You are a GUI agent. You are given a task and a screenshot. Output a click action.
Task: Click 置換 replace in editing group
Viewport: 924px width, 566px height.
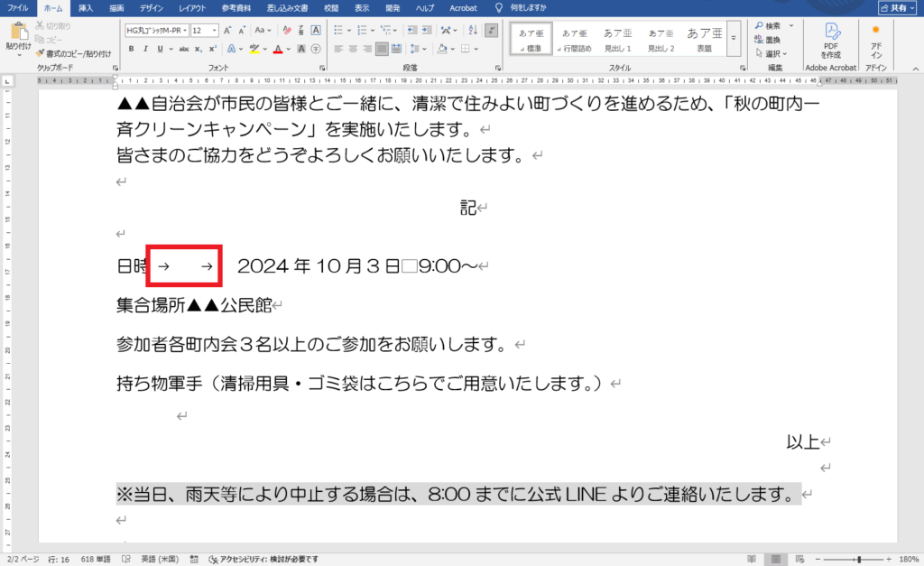pos(772,40)
